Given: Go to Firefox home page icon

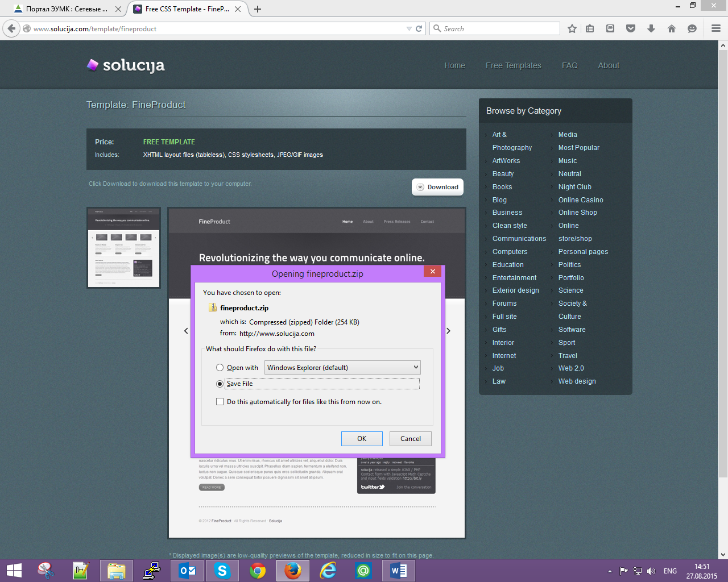Looking at the screenshot, I should pyautogui.click(x=672, y=28).
